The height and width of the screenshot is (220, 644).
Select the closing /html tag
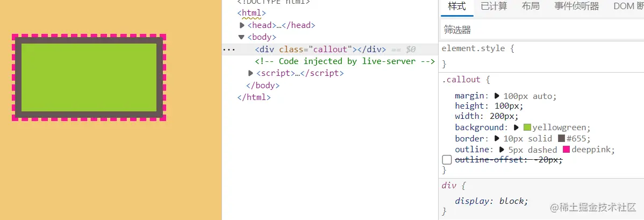pyautogui.click(x=254, y=97)
